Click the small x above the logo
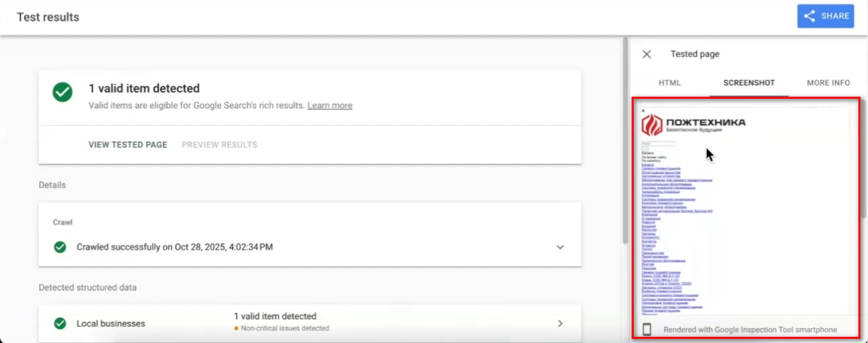 click(x=643, y=110)
